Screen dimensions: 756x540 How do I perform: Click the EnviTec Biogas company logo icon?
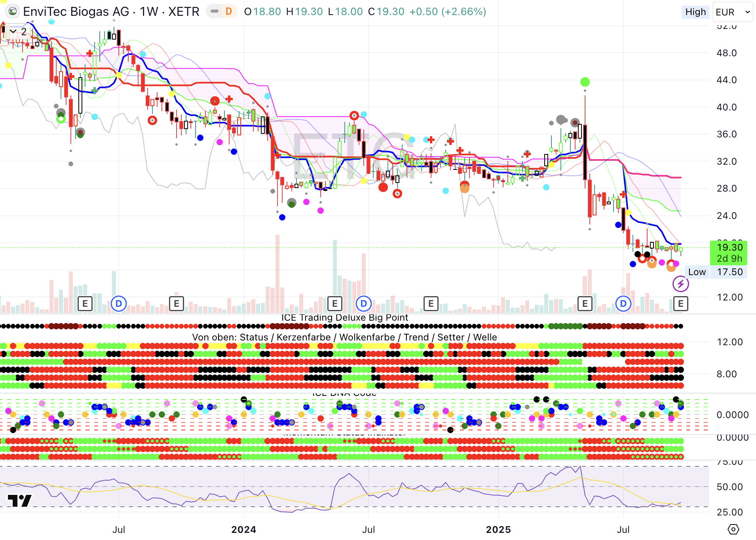point(13,11)
